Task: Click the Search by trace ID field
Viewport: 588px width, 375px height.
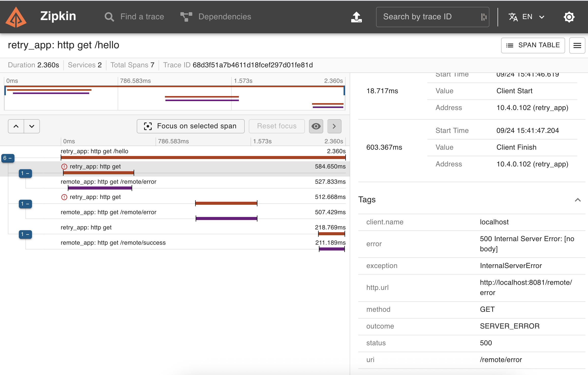Action: pos(429,17)
